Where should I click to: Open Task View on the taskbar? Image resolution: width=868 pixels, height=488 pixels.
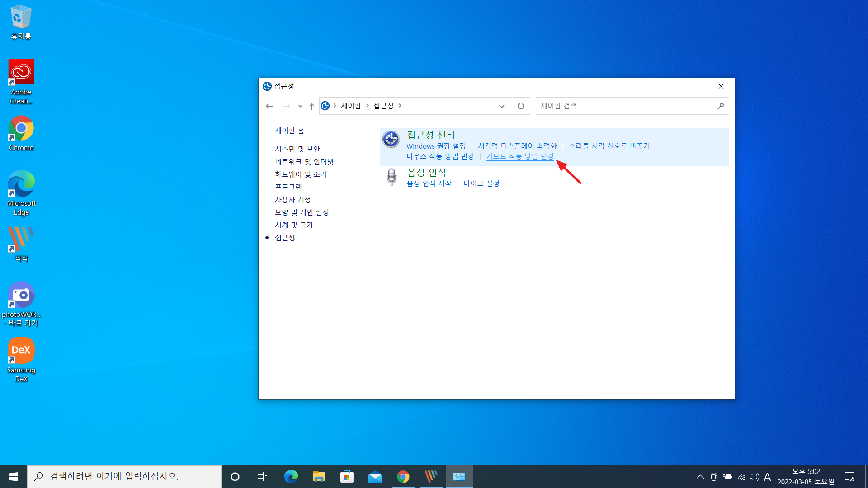coord(262,477)
